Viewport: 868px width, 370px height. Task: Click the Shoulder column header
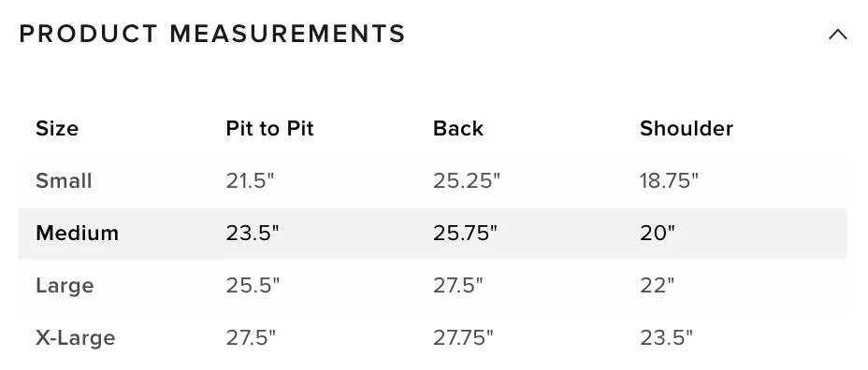[687, 128]
